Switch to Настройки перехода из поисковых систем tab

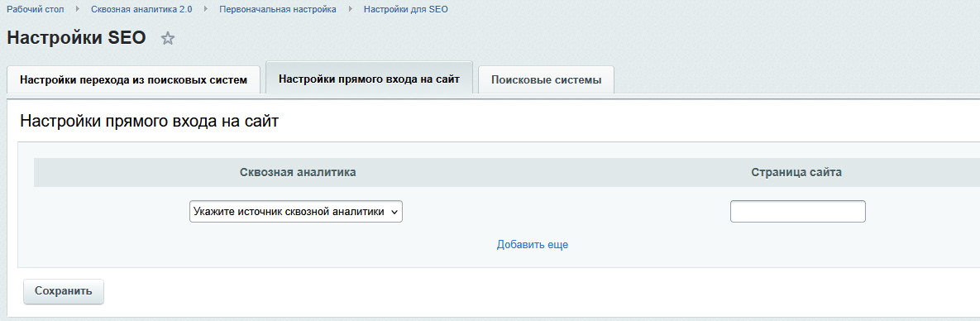coord(133,80)
